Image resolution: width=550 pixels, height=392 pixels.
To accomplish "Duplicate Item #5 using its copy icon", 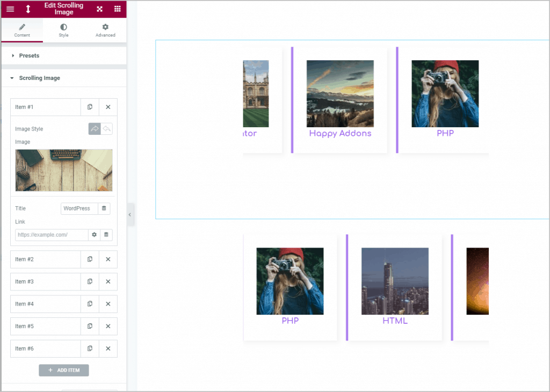I will (x=90, y=326).
